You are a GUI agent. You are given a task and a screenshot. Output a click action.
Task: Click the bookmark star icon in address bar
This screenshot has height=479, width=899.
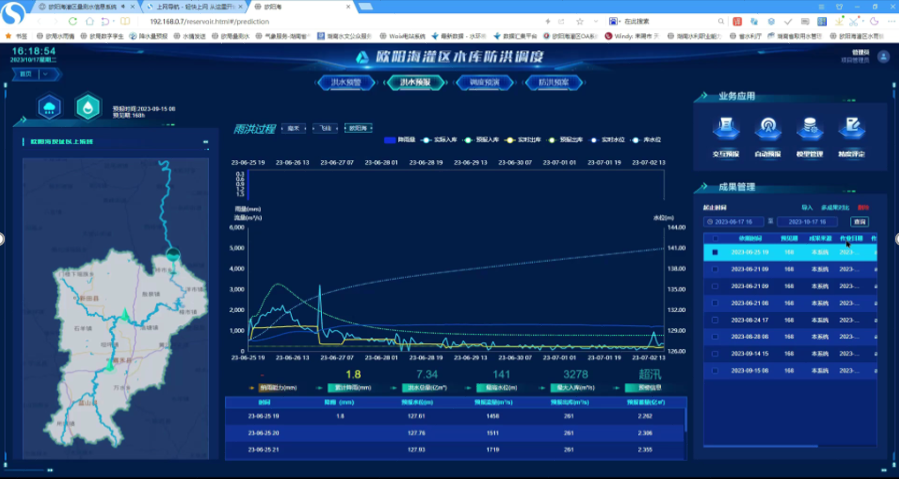tap(580, 21)
